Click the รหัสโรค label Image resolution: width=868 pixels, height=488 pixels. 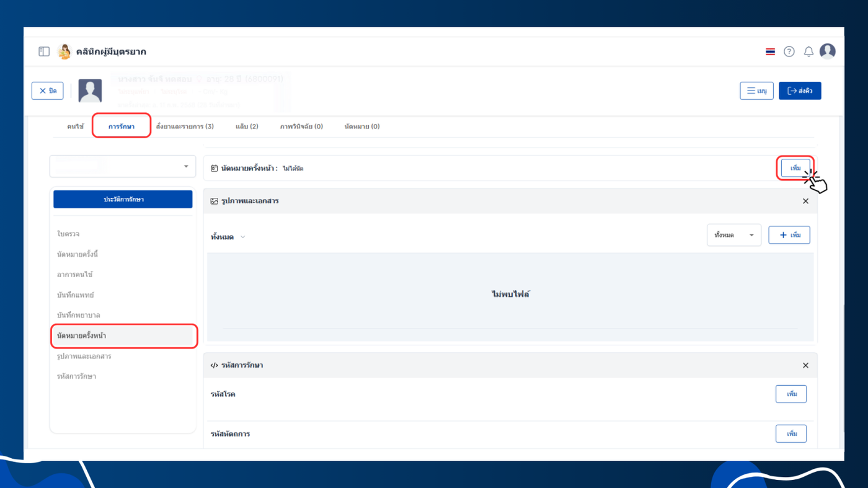(223, 394)
